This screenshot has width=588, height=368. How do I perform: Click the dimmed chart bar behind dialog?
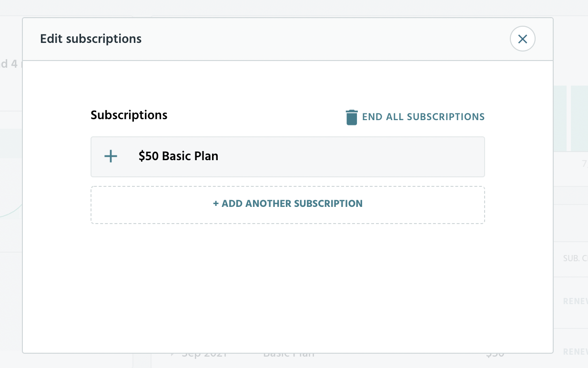click(x=579, y=119)
